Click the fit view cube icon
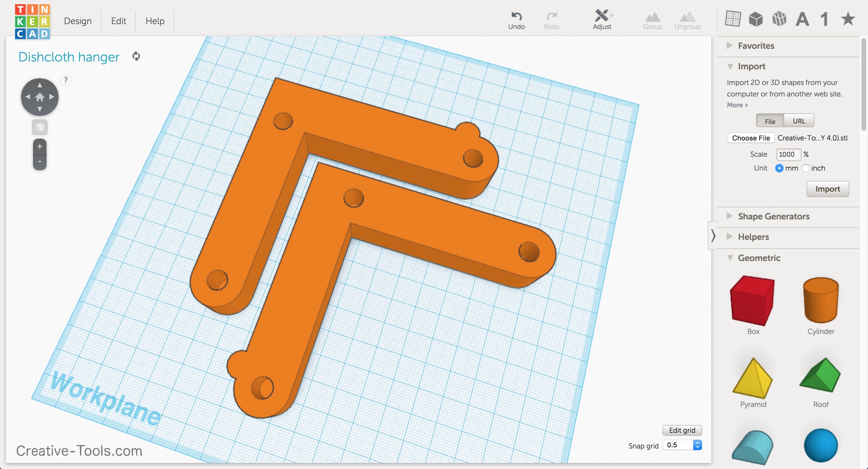868x469 pixels. pyautogui.click(x=40, y=127)
